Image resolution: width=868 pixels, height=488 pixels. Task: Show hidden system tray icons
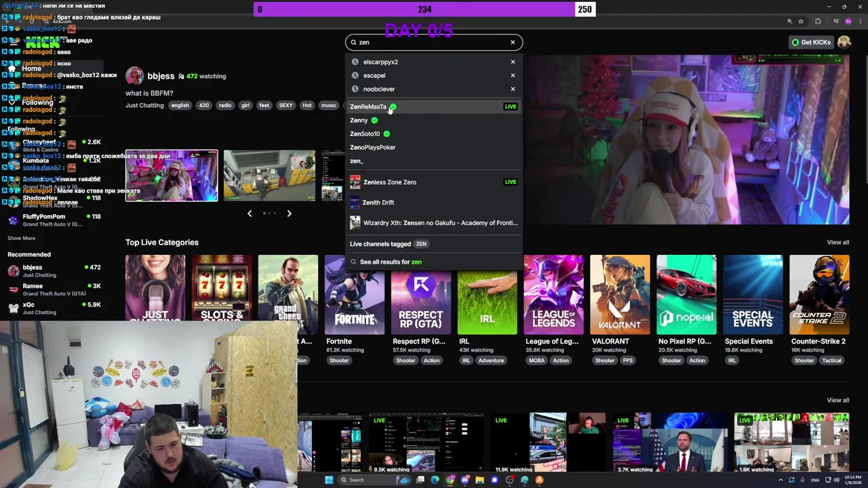[x=781, y=480]
